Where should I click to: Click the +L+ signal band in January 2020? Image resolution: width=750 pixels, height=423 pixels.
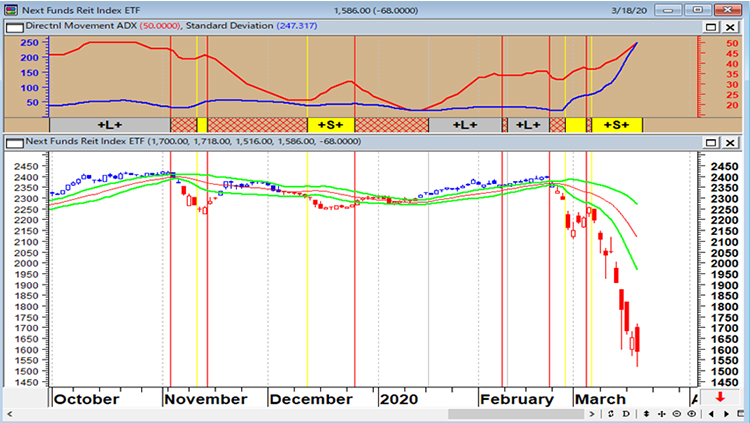click(464, 125)
